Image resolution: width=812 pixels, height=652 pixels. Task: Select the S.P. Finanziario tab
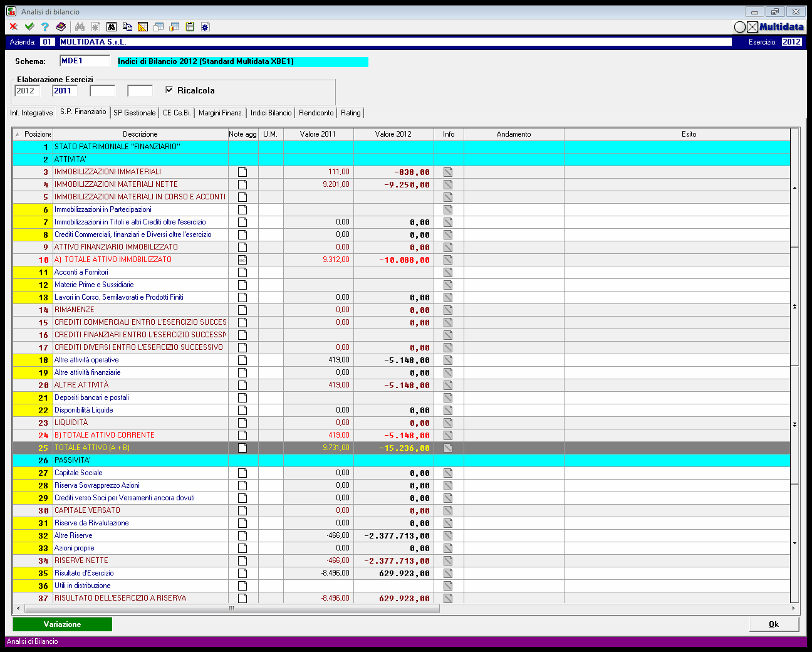[83, 112]
